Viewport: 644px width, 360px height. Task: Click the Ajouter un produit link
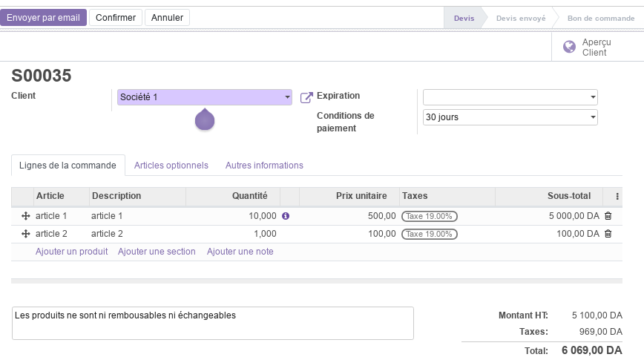coord(71,252)
